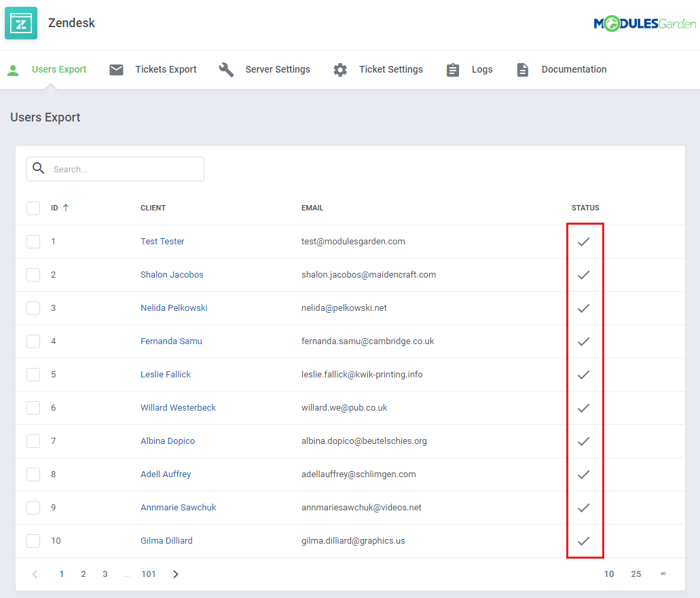Open client Test Tester link
Image resolution: width=700 pixels, height=598 pixels.
click(x=162, y=242)
